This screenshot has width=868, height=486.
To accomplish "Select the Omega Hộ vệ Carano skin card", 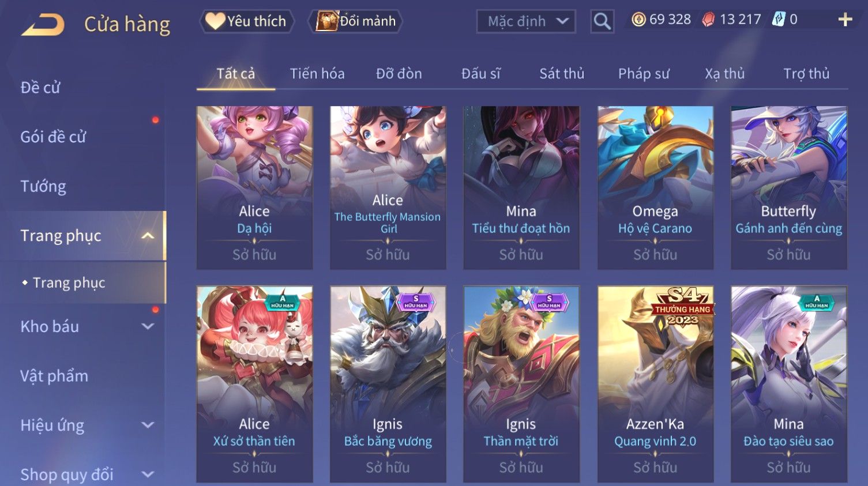I will (x=655, y=187).
